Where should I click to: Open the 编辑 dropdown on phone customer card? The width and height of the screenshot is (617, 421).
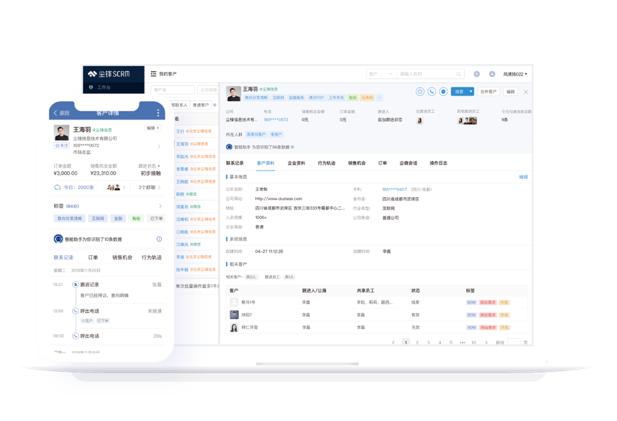coord(153,128)
